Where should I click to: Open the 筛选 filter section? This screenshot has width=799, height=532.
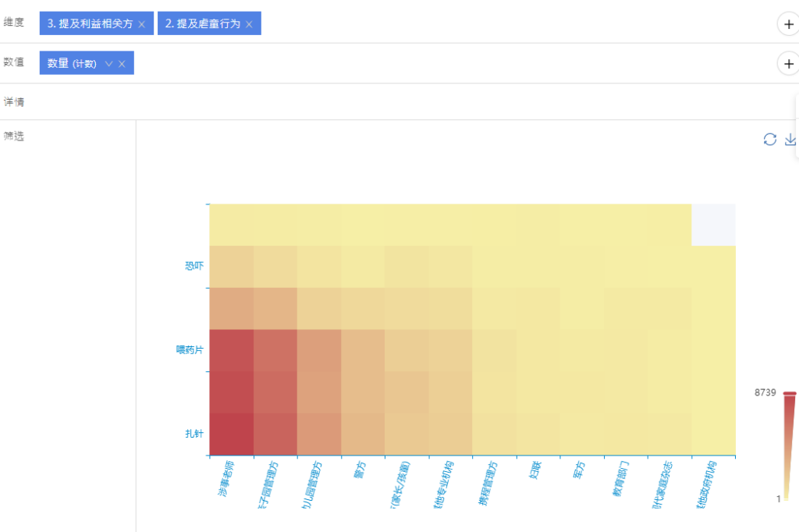[x=14, y=136]
